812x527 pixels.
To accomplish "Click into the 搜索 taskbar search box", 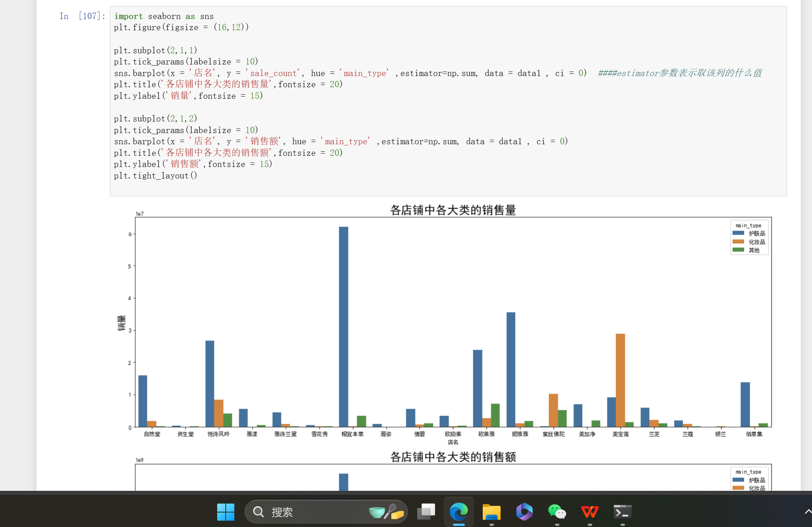I will coord(313,512).
